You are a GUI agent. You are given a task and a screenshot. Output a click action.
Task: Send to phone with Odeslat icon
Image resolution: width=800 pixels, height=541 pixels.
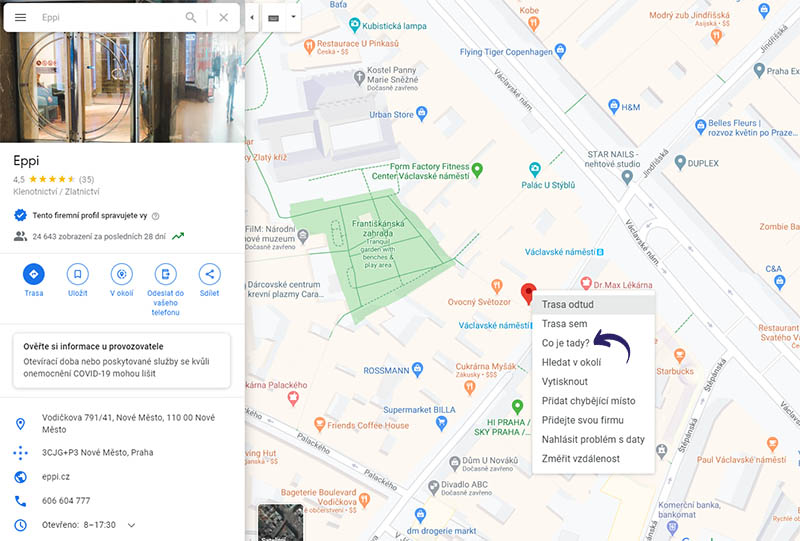(166, 274)
